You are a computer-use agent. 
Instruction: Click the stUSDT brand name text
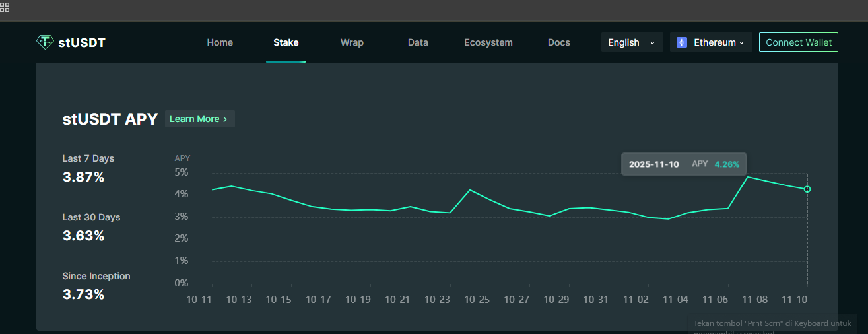click(82, 43)
